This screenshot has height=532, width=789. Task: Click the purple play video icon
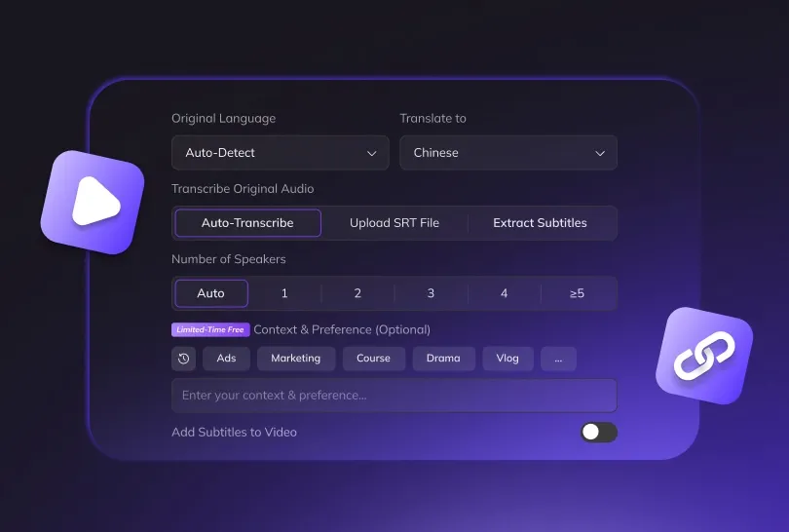[x=93, y=203]
